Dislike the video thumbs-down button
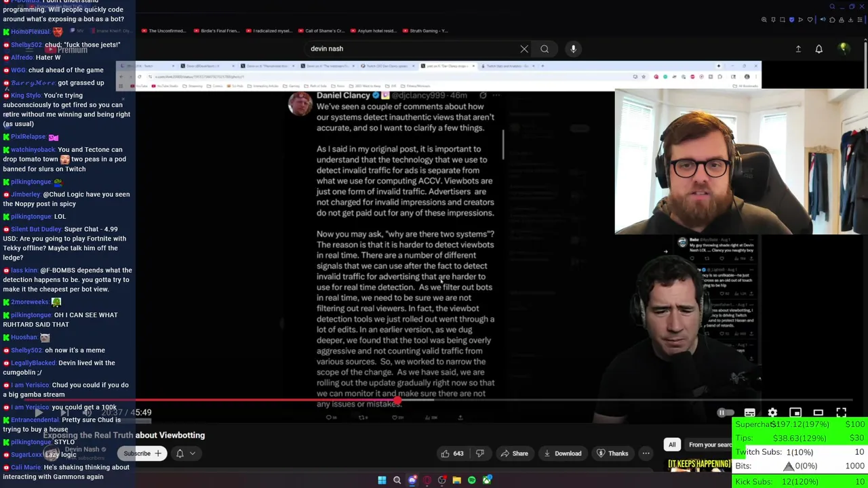The height and width of the screenshot is (488, 868). coord(480,453)
